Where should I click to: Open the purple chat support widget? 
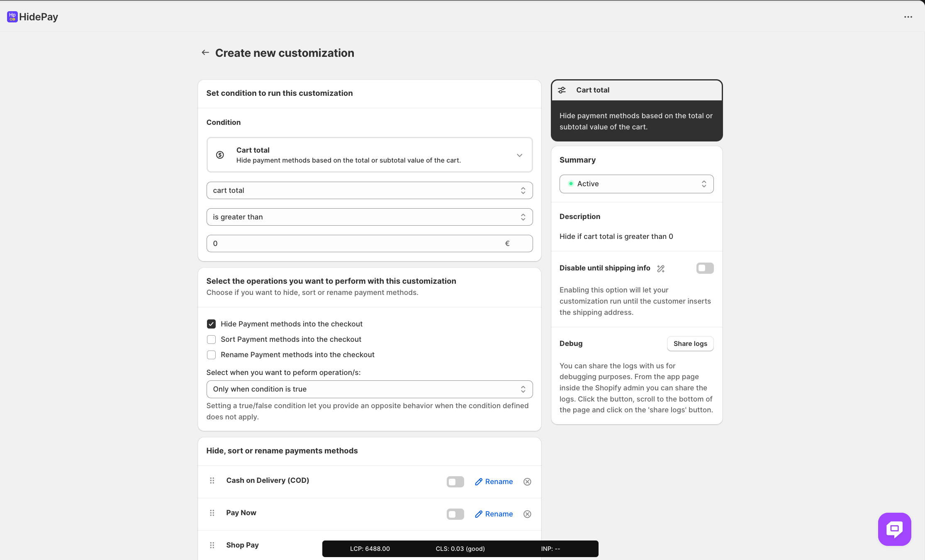click(x=894, y=529)
